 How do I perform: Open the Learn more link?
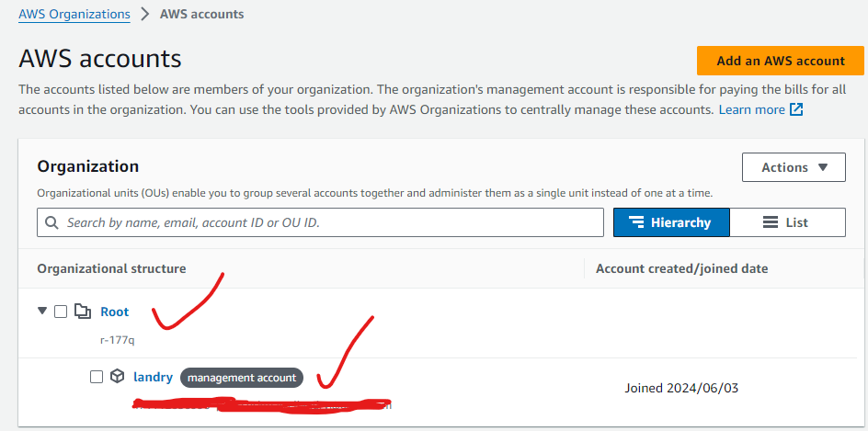[x=751, y=110]
